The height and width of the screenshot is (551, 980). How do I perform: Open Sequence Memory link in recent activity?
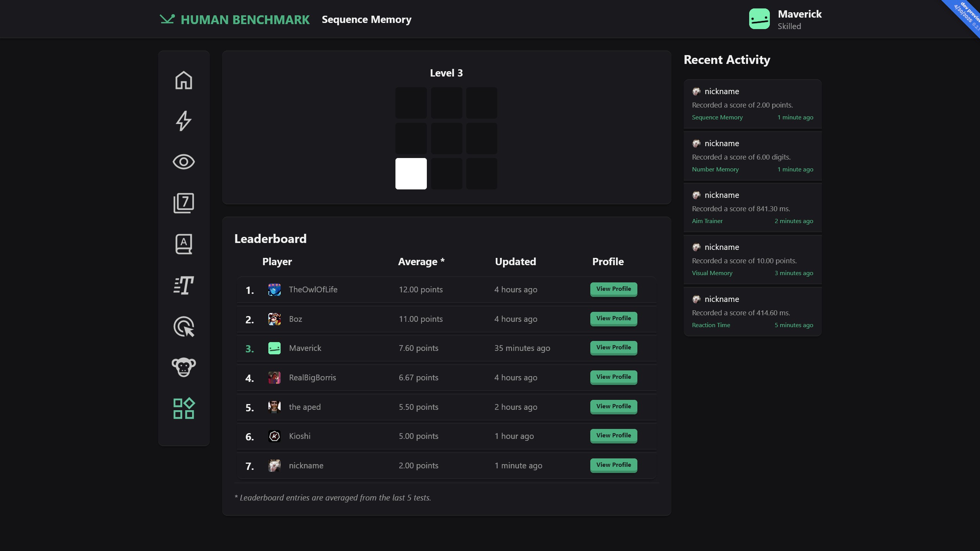717,117
